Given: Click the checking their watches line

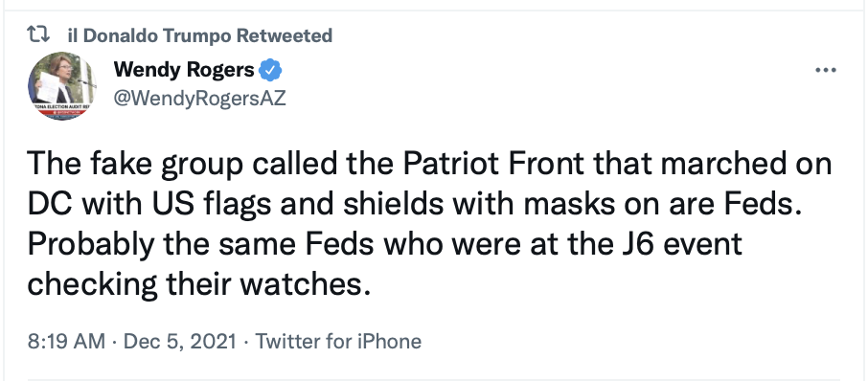Looking at the screenshot, I should pos(198,286).
